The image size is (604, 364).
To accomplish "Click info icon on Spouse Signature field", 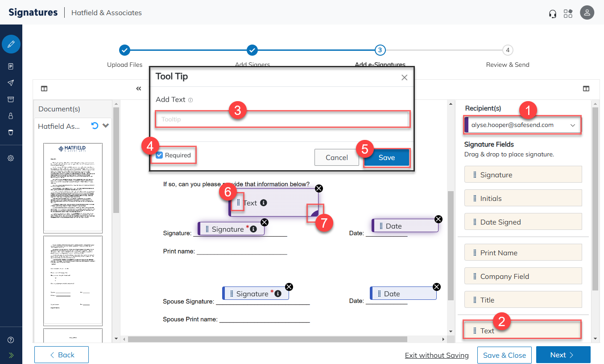I will pos(278,294).
